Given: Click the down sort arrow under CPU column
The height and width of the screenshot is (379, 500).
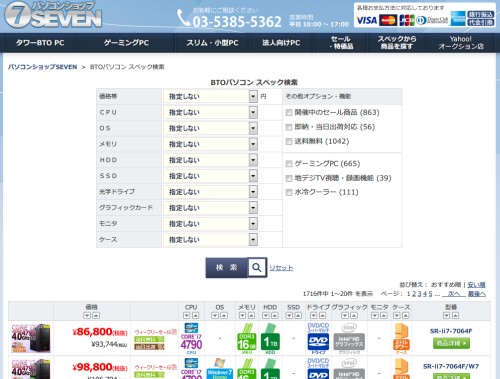Looking at the screenshot, I should point(187,315).
